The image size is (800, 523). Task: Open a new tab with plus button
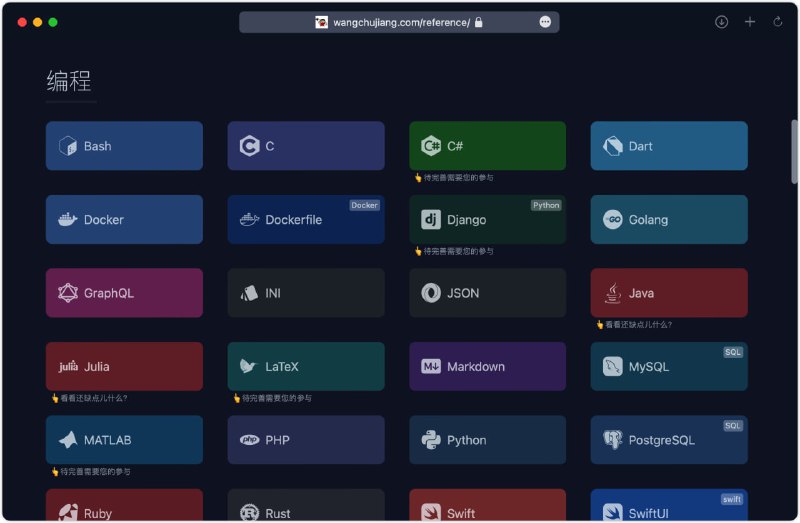pyautogui.click(x=750, y=22)
